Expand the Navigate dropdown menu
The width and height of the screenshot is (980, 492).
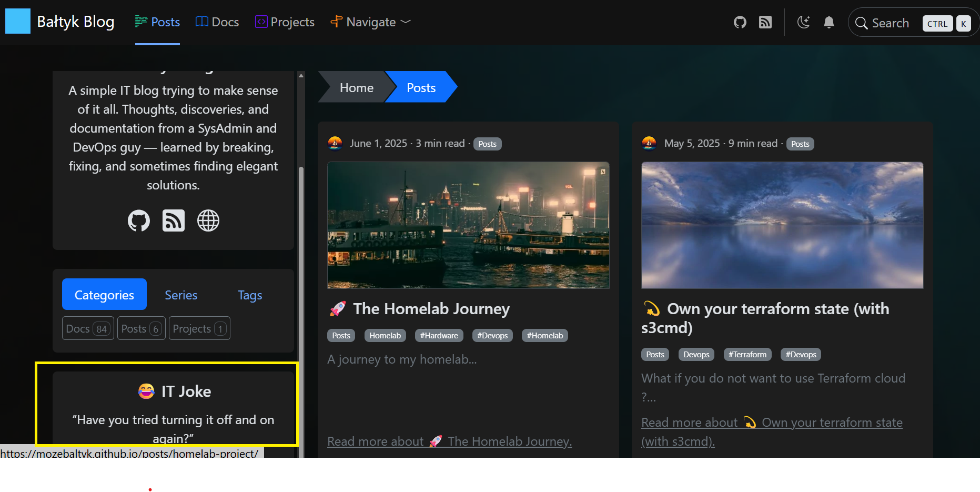tap(370, 22)
